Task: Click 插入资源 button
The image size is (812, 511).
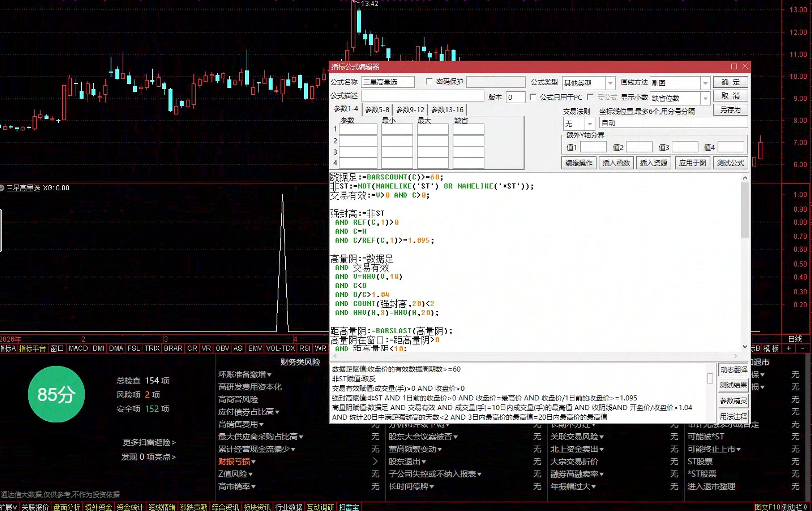Action: (x=653, y=163)
